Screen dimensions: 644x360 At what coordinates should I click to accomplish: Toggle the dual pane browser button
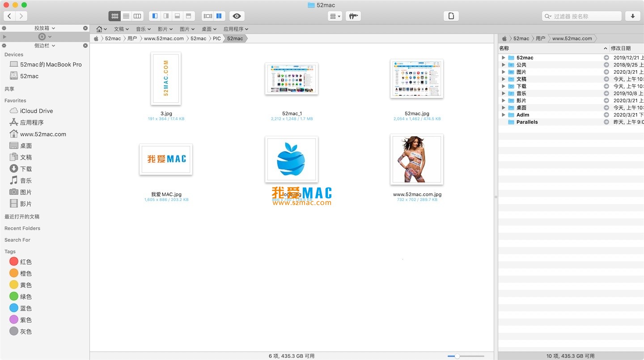219,16
